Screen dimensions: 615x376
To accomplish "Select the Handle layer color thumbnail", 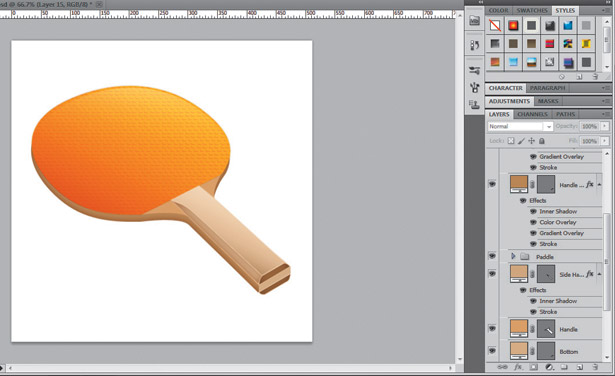I will tap(519, 329).
